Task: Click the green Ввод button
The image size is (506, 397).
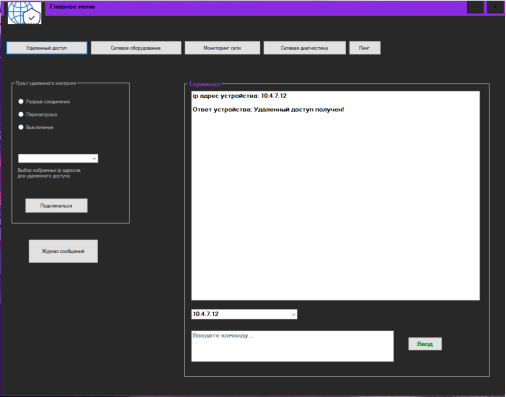Action: 425,344
